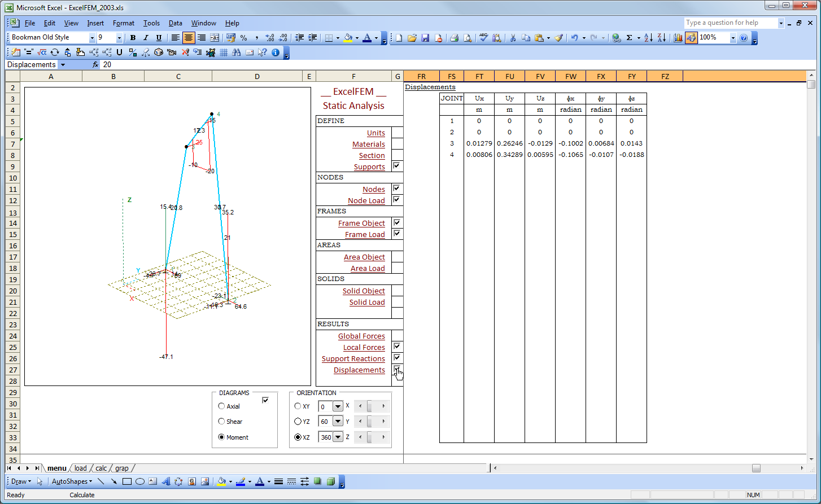The image size is (821, 504).
Task: Expand the Name Box dropdown
Action: coord(63,65)
